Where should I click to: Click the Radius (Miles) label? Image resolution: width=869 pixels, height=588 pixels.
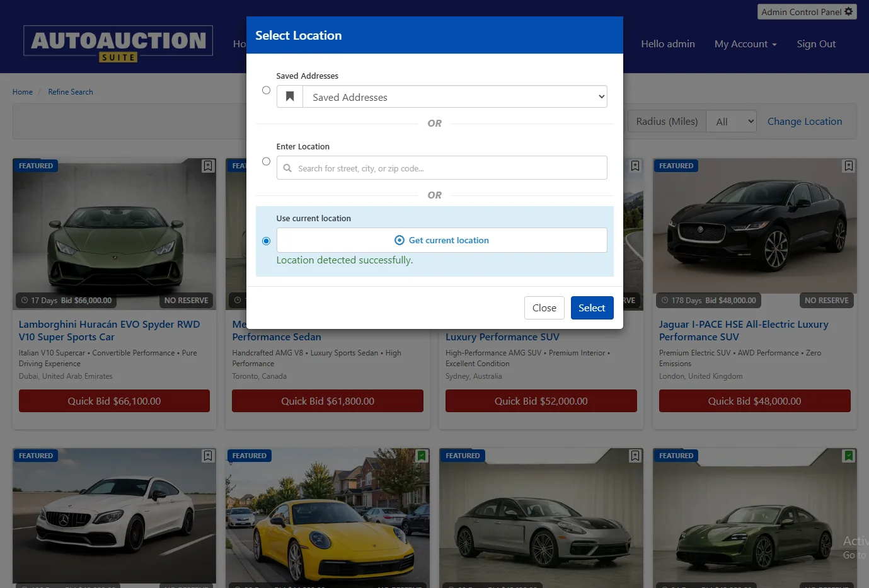tap(667, 122)
